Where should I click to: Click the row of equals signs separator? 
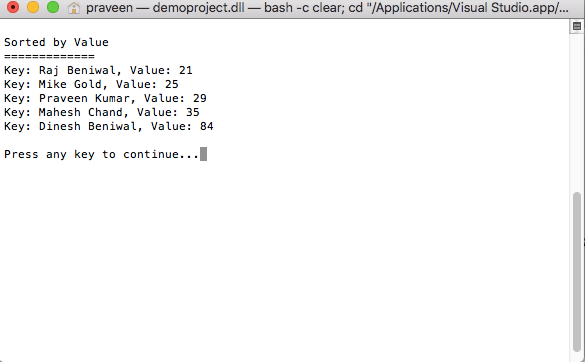[x=49, y=56]
